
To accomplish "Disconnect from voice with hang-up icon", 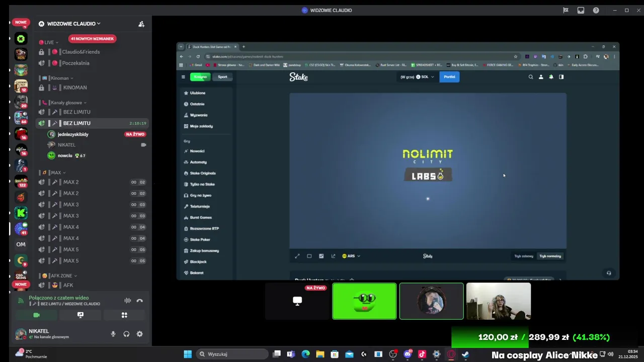I will tap(140, 301).
